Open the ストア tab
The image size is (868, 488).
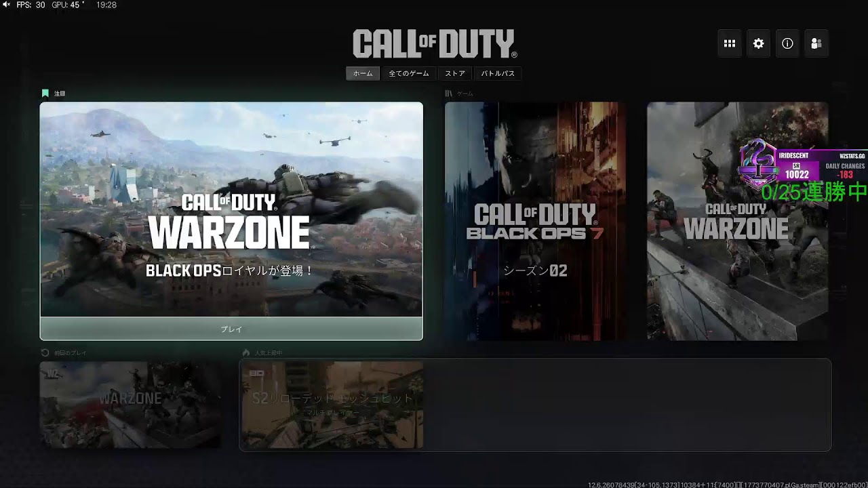coord(455,73)
